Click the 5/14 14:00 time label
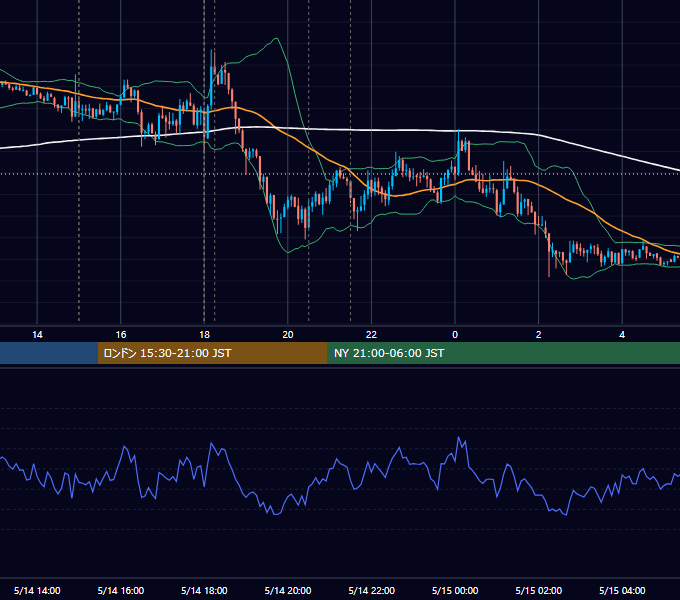The image size is (680, 600). [37, 590]
